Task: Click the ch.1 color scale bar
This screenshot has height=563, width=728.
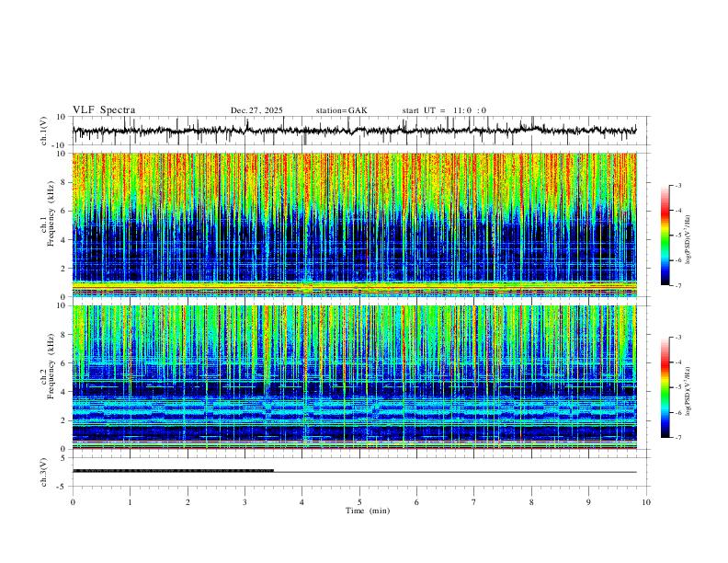Action: 665,236
